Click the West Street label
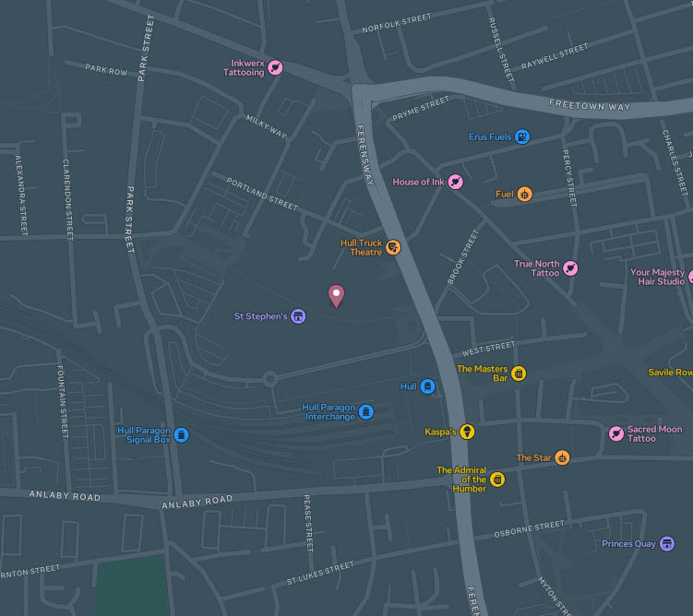693x616 pixels. pos(488,349)
